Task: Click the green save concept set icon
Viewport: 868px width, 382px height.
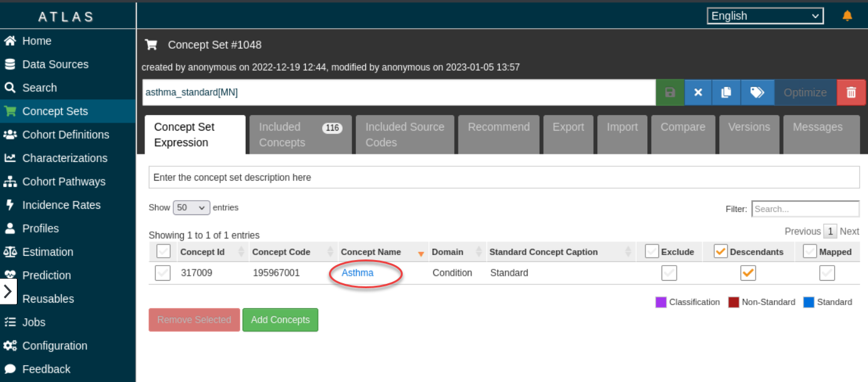Action: coord(670,93)
